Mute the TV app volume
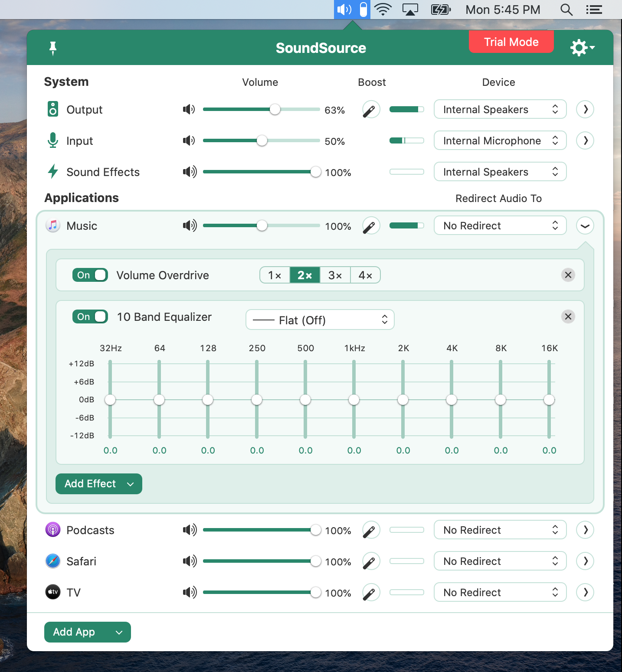 pyautogui.click(x=190, y=592)
